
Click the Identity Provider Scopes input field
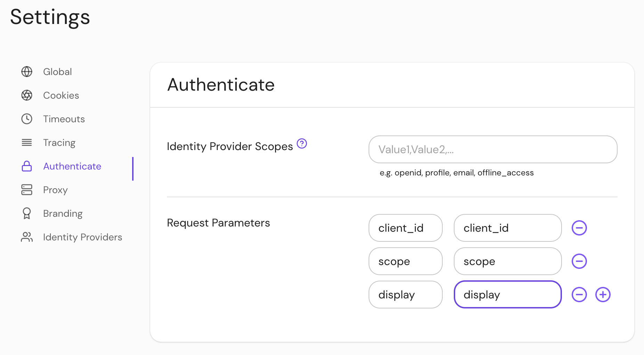click(x=492, y=149)
